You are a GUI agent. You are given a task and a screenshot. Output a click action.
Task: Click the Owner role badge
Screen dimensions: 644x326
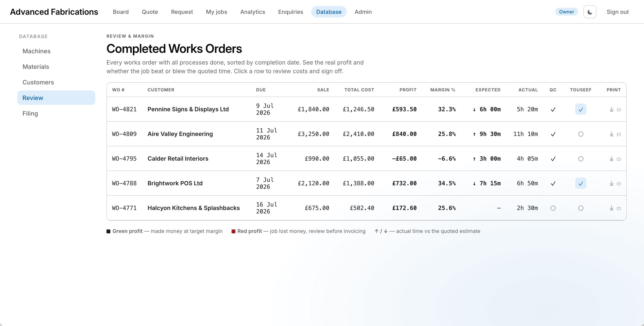click(x=567, y=12)
